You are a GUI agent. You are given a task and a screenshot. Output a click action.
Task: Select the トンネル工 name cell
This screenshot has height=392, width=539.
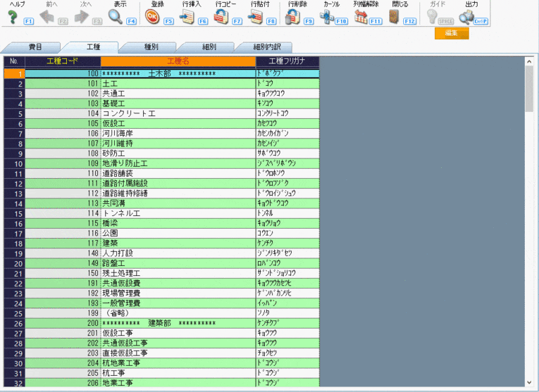(x=178, y=213)
